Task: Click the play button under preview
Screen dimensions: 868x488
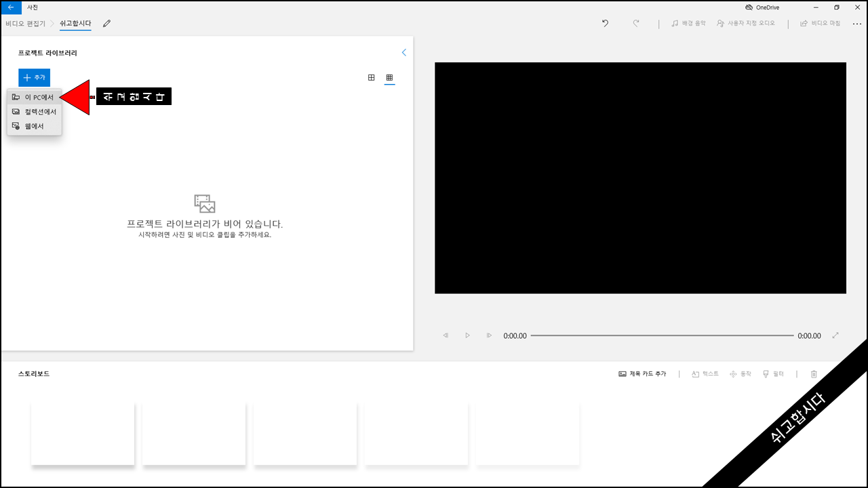Action: pos(467,335)
